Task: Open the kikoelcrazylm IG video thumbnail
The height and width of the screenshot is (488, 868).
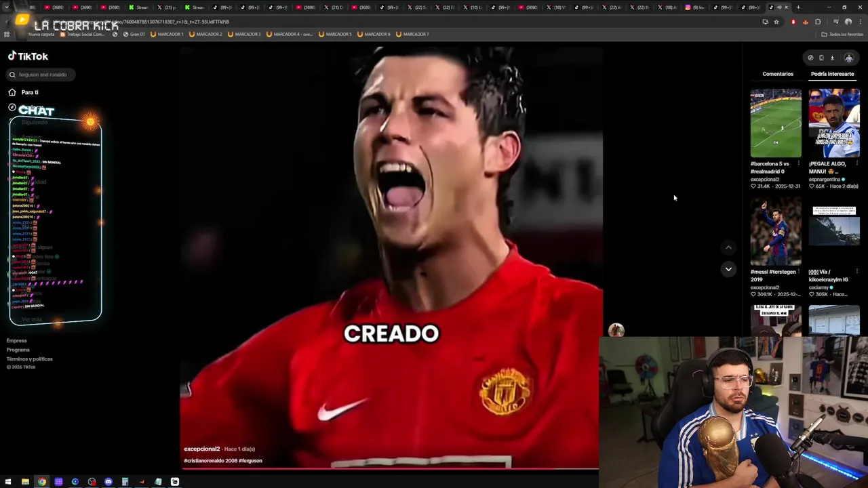Action: [x=834, y=232]
